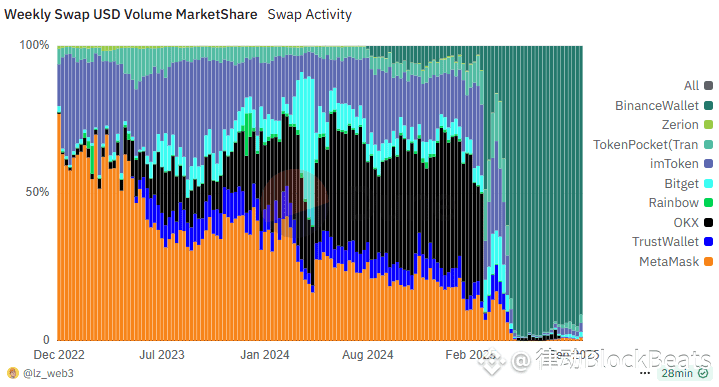Select the MetaMask legend label text
The image size is (719, 387).
(669, 261)
